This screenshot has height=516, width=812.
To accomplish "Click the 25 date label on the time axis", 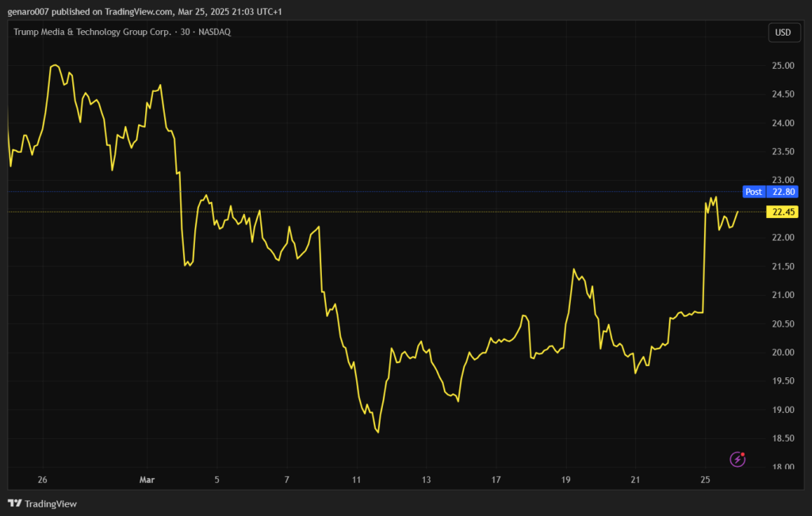I will 705,480.
